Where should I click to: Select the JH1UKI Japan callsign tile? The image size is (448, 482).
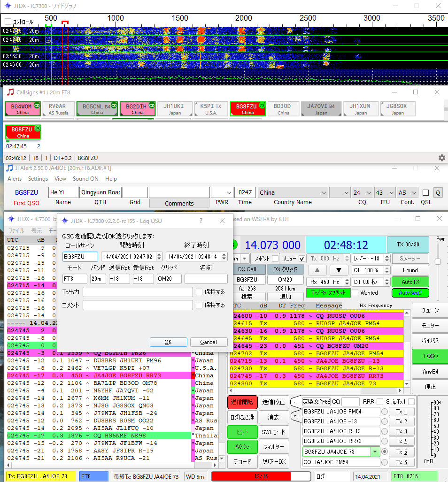[x=173, y=109]
